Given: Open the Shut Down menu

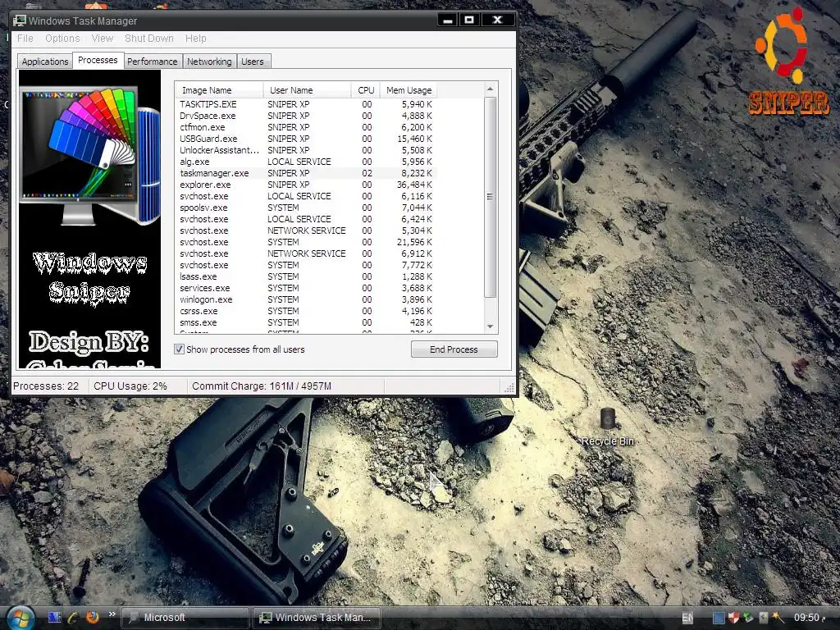Looking at the screenshot, I should point(149,39).
